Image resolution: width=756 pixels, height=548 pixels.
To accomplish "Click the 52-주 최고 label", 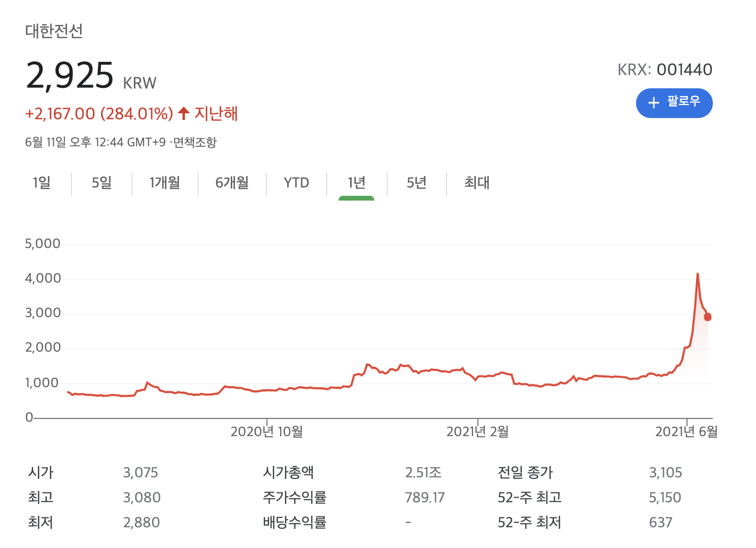I will (x=530, y=497).
